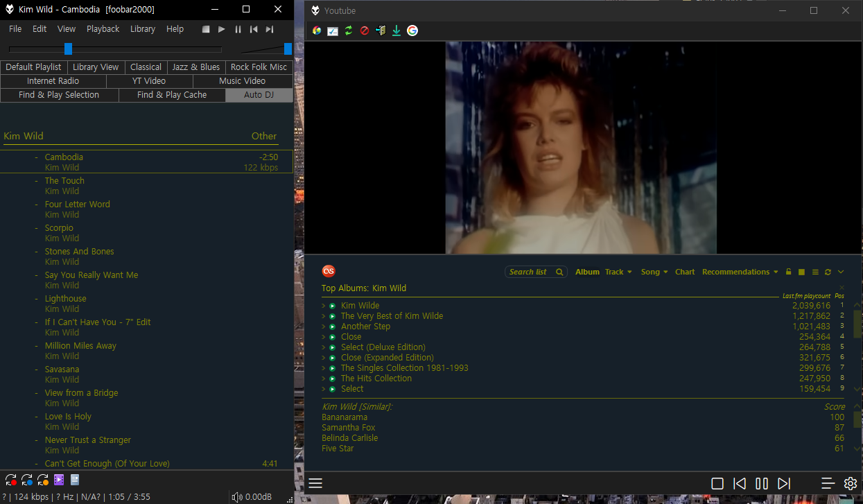863x504 pixels.
Task: Open the Library menu
Action: click(x=143, y=29)
